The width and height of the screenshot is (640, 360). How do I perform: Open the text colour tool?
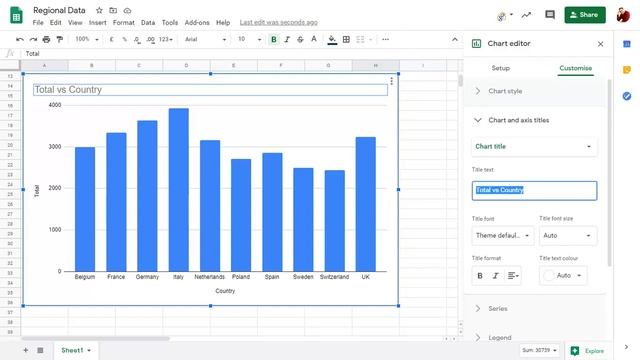point(313,40)
